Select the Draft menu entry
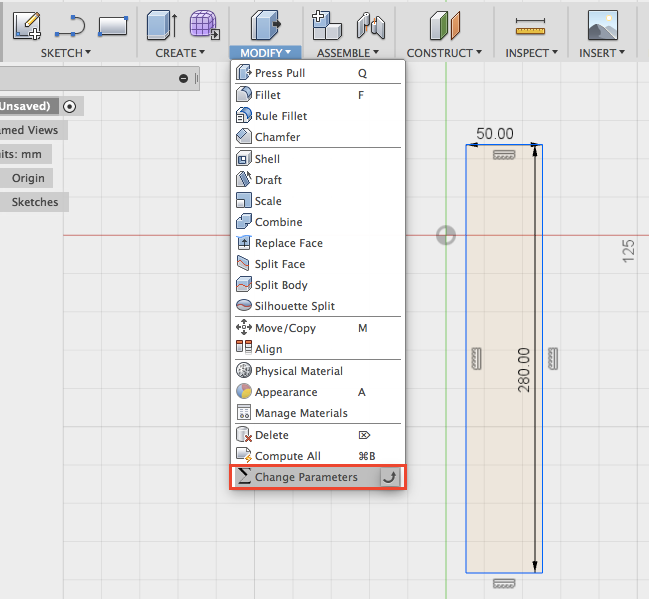The width and height of the screenshot is (649, 599). [x=318, y=180]
